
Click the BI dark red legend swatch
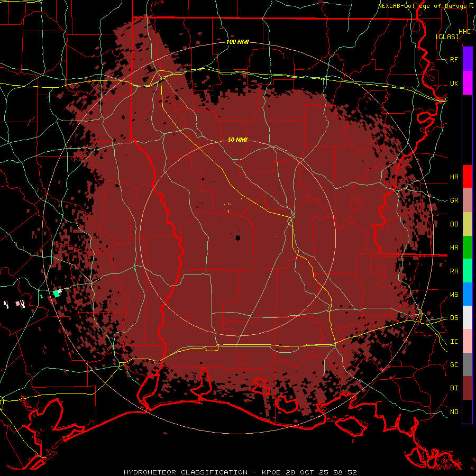coord(467,388)
